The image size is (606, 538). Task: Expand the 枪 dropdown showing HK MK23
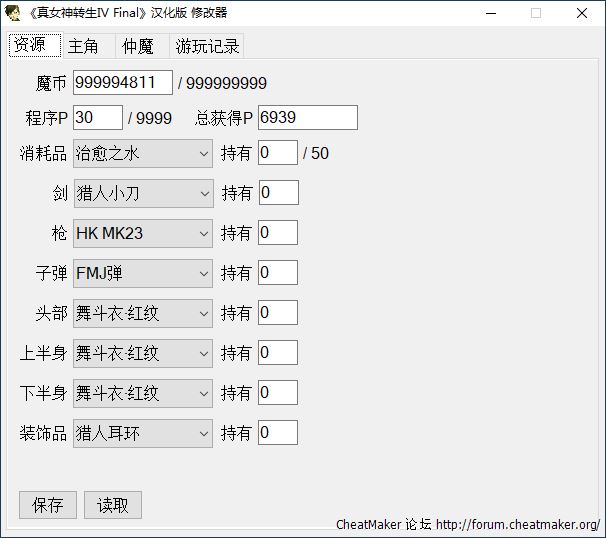(x=143, y=233)
